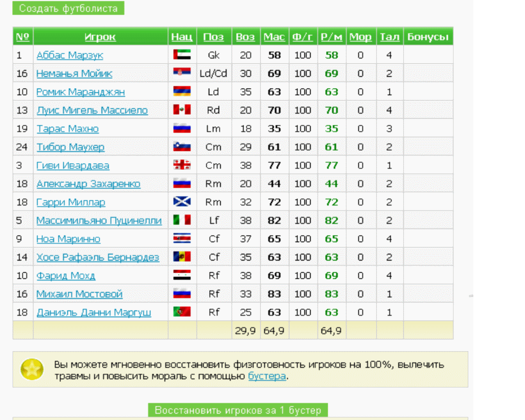Click the gold star booster icon

click(32, 369)
